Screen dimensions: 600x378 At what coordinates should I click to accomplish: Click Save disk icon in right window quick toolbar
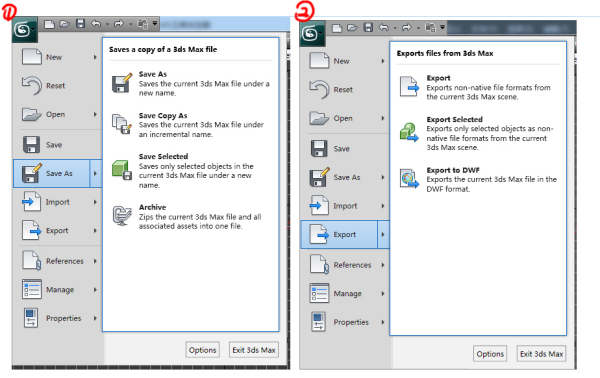tap(368, 28)
